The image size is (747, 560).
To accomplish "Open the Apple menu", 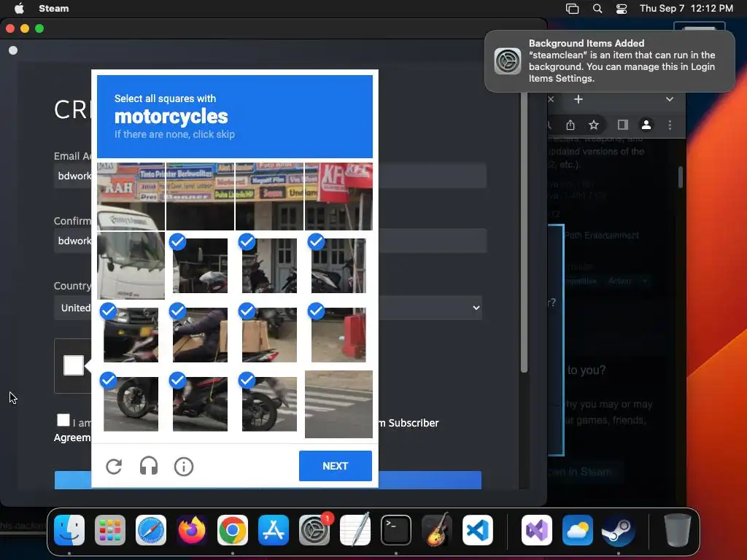I will (x=19, y=8).
